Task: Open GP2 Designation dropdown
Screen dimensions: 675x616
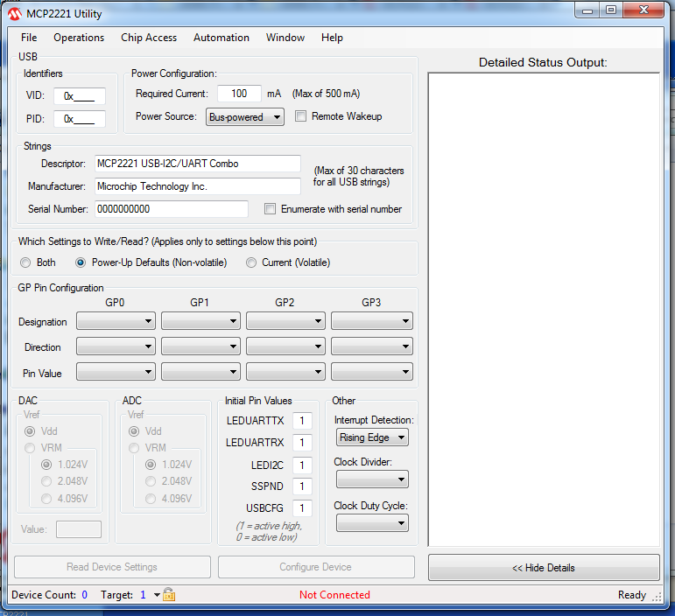Action: point(285,321)
